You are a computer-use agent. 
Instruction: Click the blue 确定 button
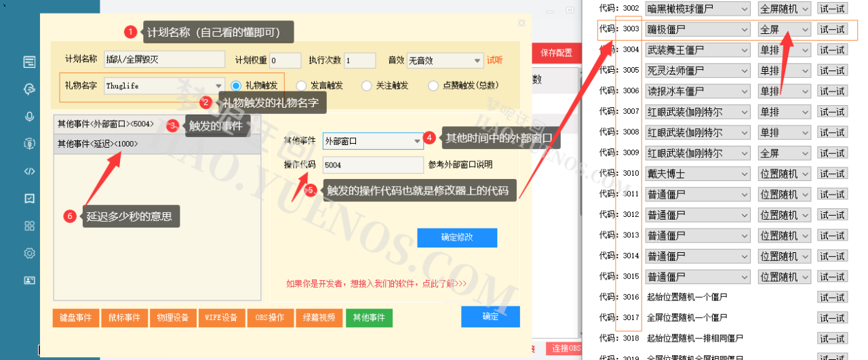pyautogui.click(x=490, y=317)
